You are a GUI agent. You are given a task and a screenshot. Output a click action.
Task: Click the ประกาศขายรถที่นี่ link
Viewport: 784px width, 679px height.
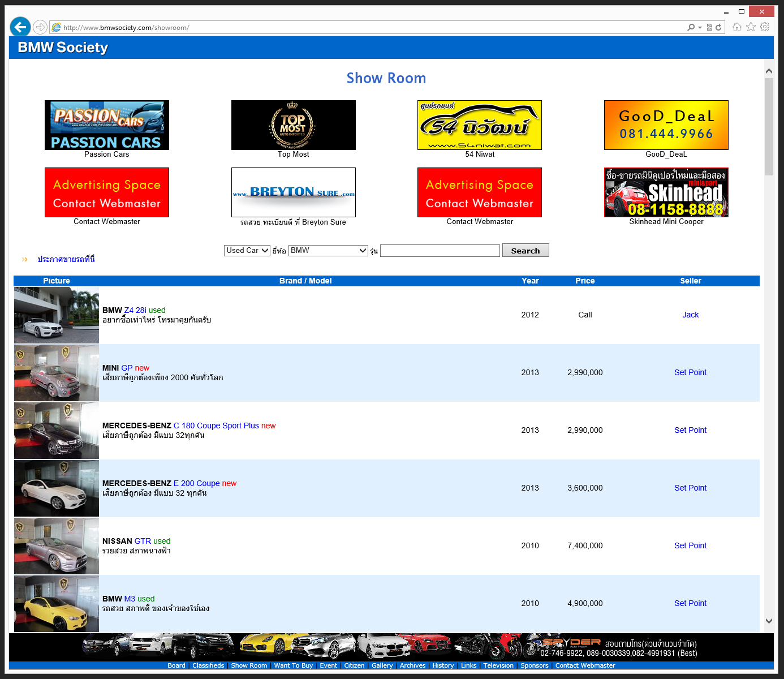[x=66, y=259]
